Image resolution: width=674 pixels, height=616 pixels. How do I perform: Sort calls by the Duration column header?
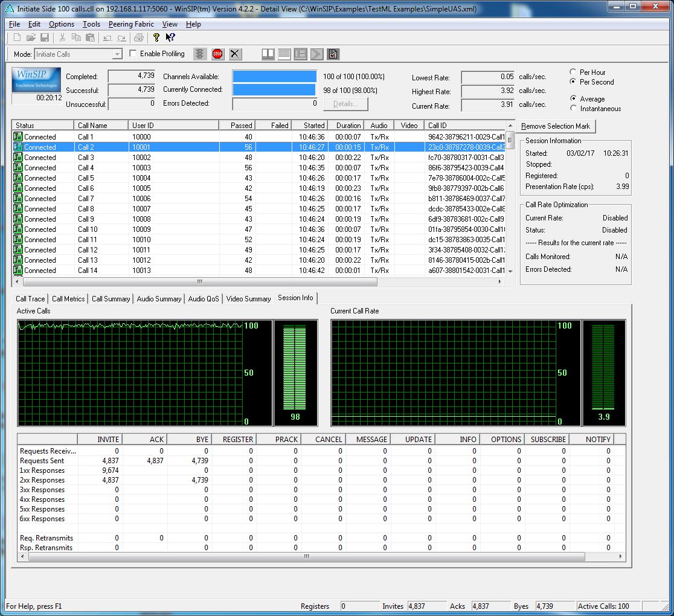345,125
